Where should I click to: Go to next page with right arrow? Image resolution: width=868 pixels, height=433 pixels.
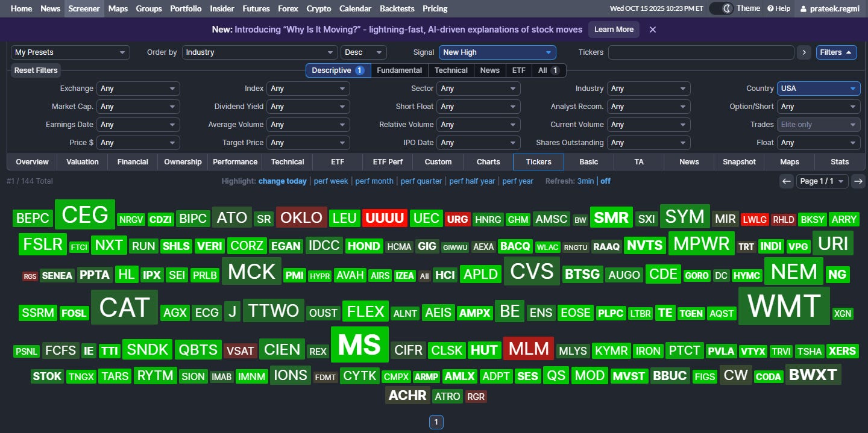coord(858,181)
